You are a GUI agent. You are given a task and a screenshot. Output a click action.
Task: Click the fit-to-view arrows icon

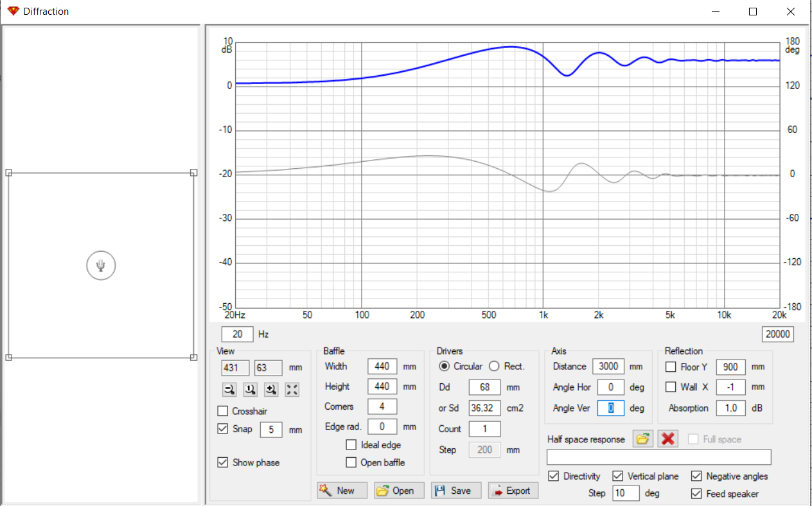click(x=292, y=389)
